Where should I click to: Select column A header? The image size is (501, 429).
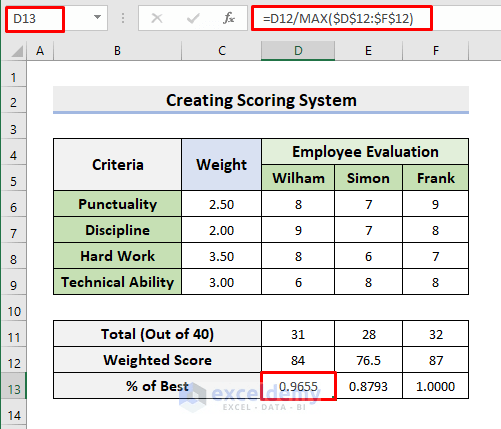40,51
